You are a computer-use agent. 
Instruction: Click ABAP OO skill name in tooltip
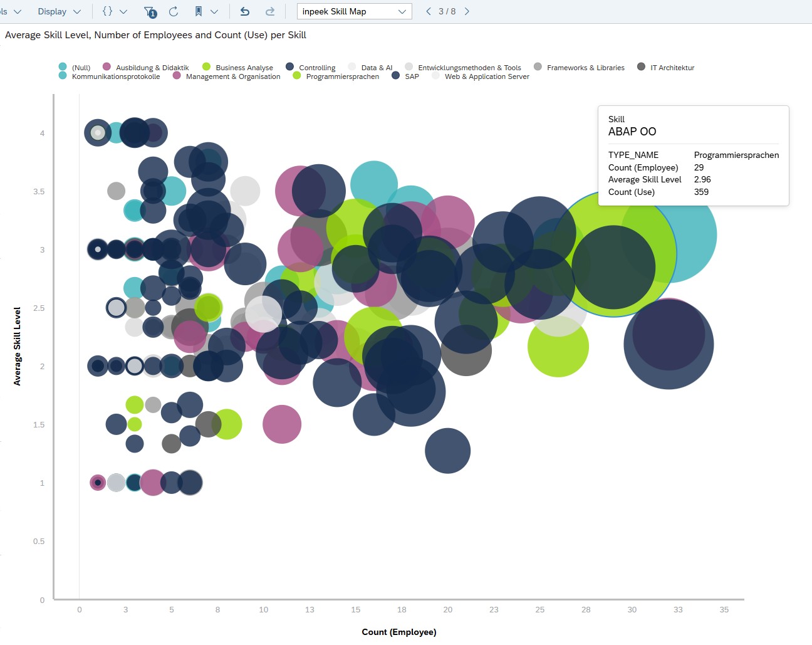(x=632, y=132)
